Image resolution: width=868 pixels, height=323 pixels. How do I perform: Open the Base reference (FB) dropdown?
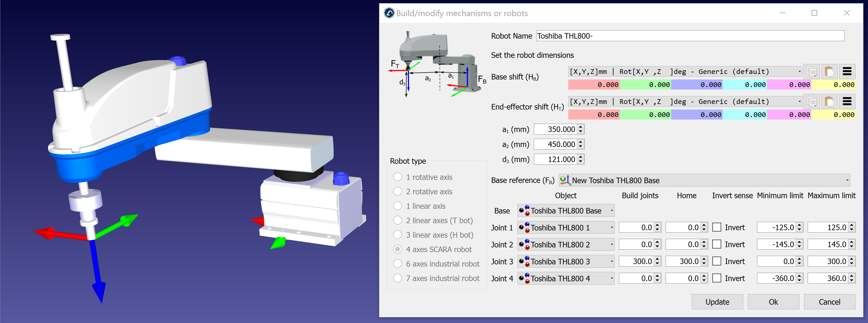(x=704, y=180)
